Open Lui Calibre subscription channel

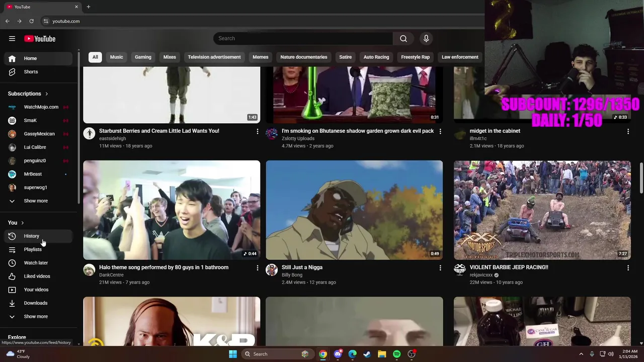click(x=38, y=147)
